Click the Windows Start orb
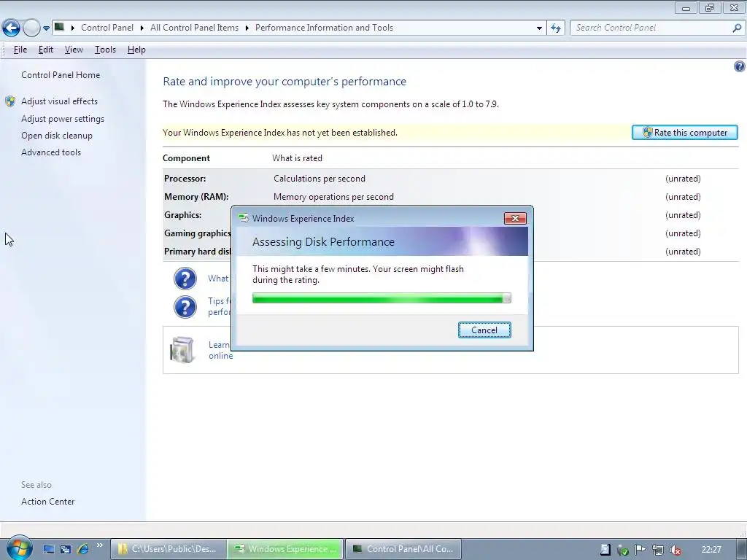The image size is (747, 560). pyautogui.click(x=19, y=548)
